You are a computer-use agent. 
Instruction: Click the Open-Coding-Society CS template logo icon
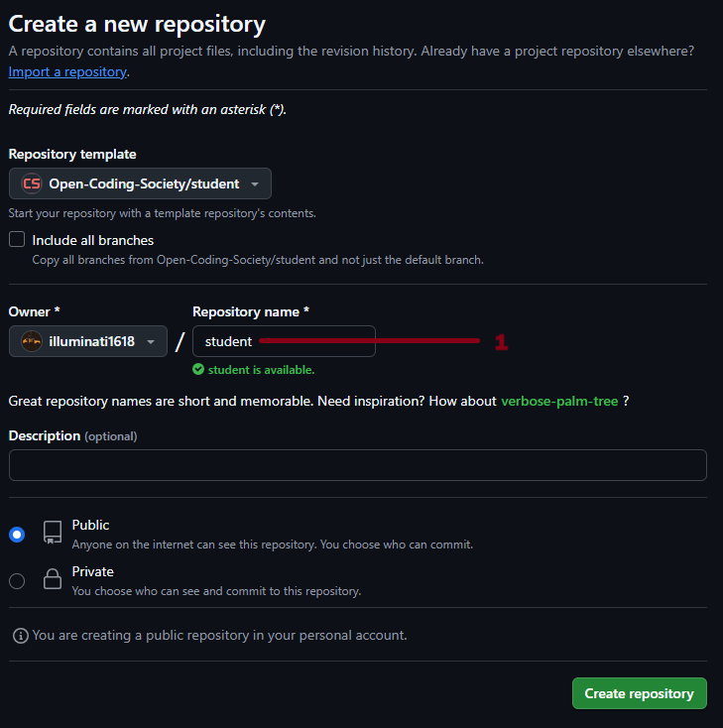coord(32,183)
